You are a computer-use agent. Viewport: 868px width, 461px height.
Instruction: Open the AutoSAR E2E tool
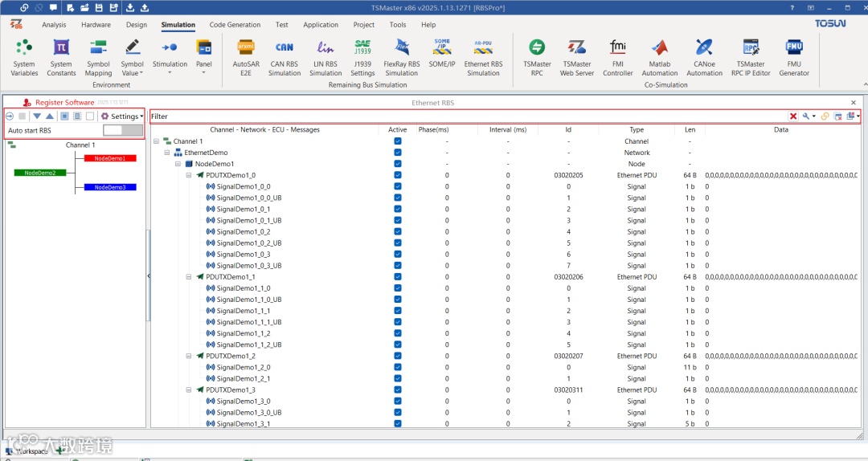(246, 57)
